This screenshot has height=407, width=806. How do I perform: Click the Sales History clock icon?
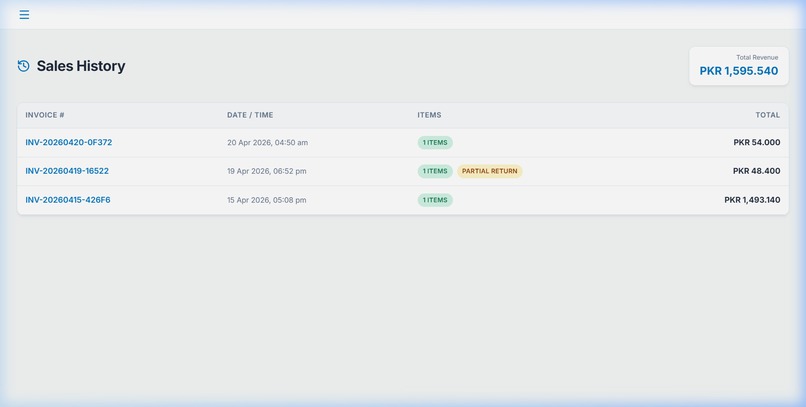[x=23, y=66]
